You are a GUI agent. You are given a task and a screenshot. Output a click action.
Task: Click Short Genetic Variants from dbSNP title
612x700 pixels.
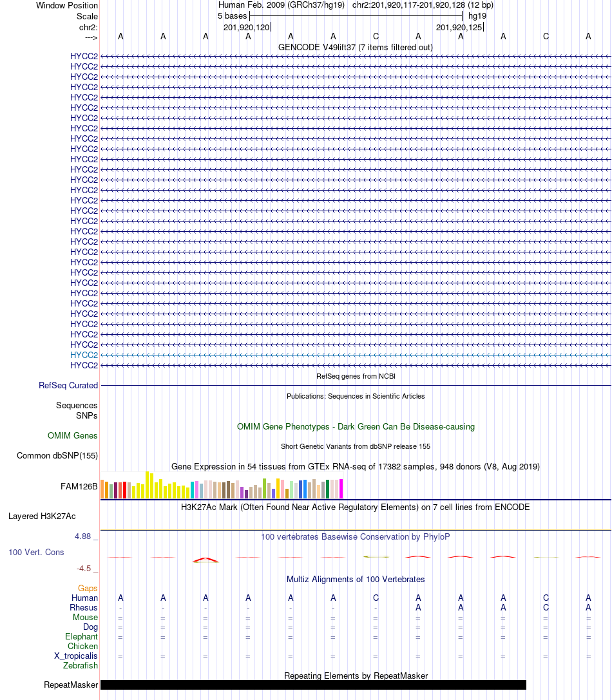[356, 446]
